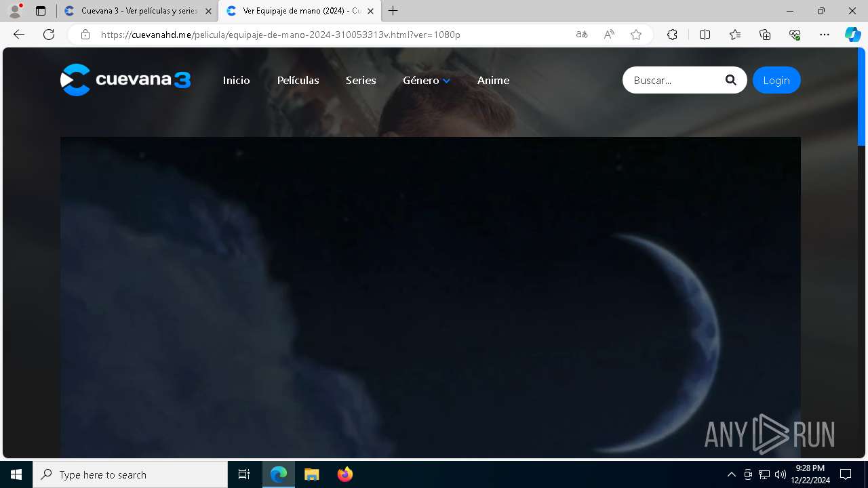Image resolution: width=868 pixels, height=488 pixels.
Task: Submit search with magnifier icon
Action: 730,80
